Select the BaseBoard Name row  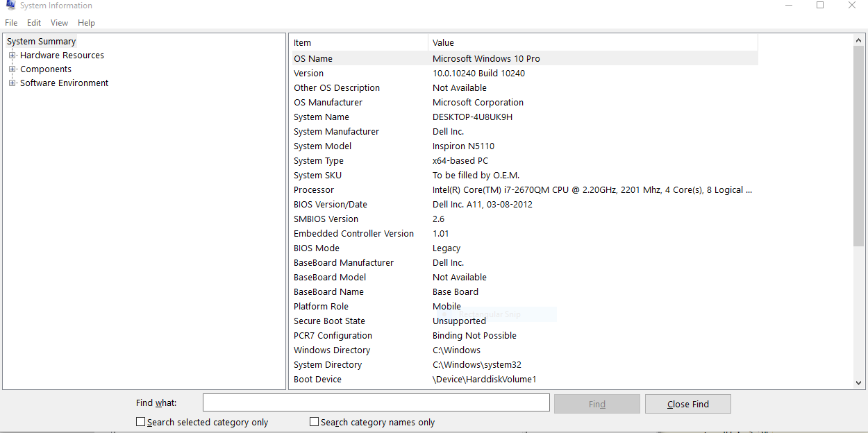[524, 292]
